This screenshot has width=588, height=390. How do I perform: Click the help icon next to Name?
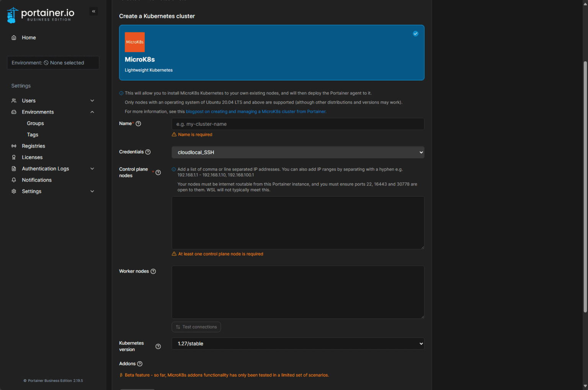click(139, 123)
